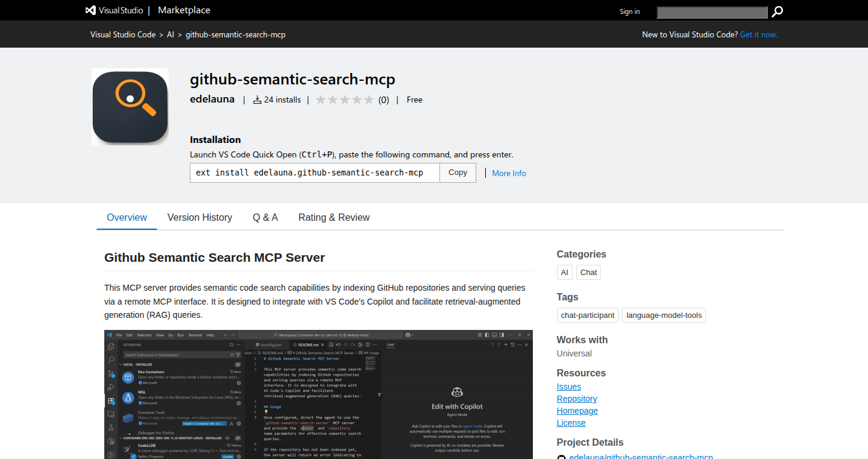Click the Github Semantic Search MCP Server heading
This screenshot has width=868, height=459.
(215, 258)
